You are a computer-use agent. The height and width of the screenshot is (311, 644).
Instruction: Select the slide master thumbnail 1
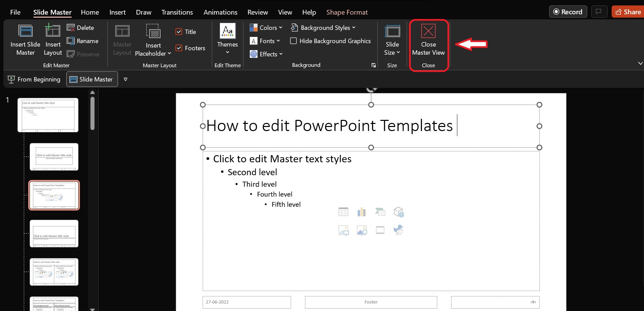[x=48, y=115]
